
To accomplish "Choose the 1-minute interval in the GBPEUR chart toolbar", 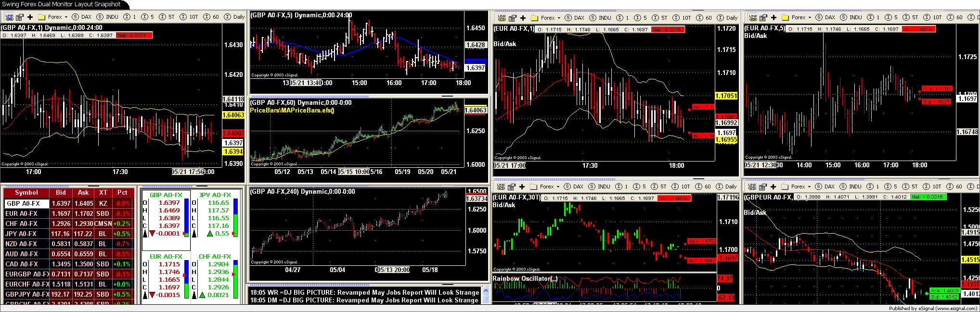I will coord(873,187).
